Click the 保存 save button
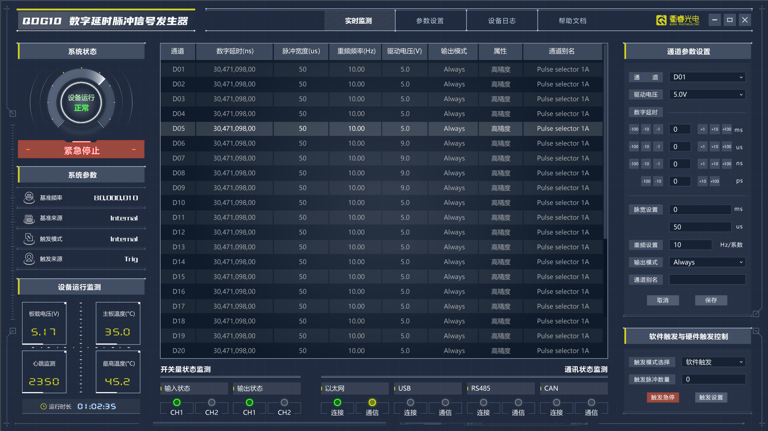 [710, 300]
